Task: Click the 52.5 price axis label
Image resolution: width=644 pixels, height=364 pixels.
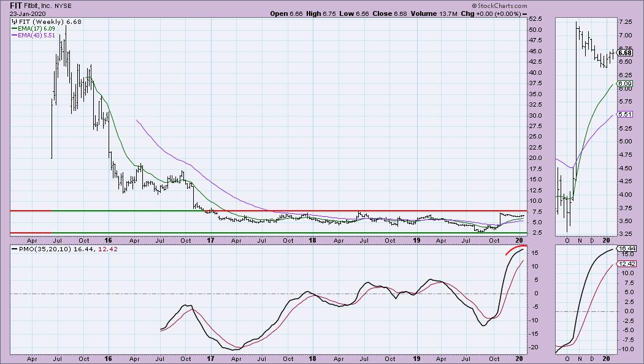Action: click(535, 19)
